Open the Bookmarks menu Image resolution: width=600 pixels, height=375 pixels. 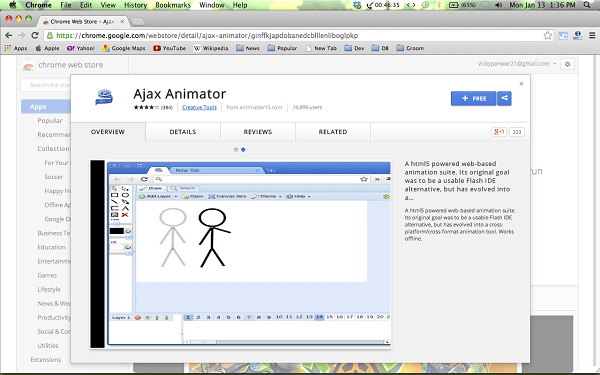[173, 5]
